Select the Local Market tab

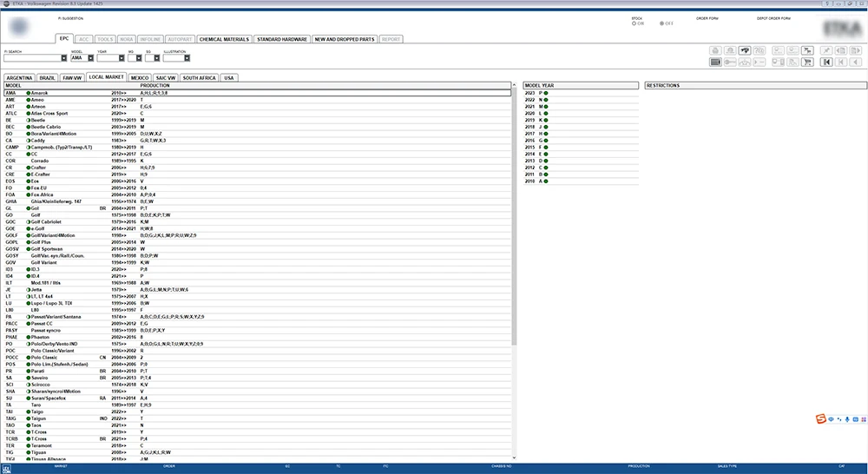pos(106,77)
